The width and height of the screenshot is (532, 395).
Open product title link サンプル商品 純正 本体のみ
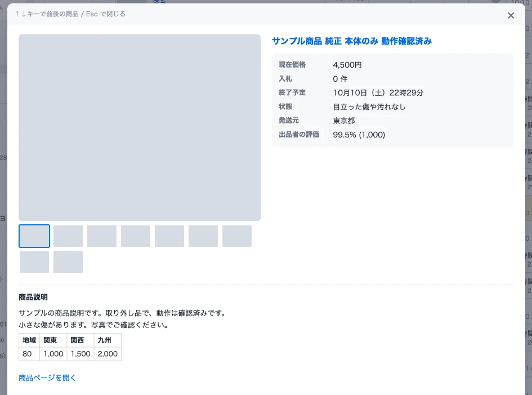(x=352, y=41)
